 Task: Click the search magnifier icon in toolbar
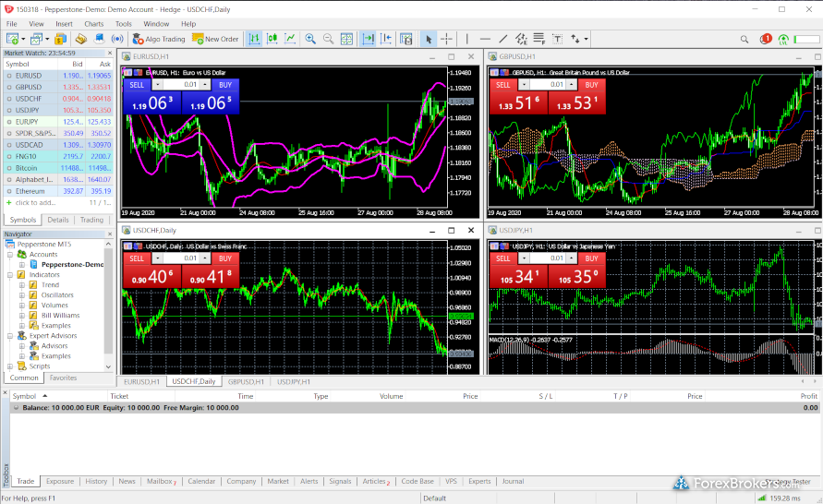[744, 40]
